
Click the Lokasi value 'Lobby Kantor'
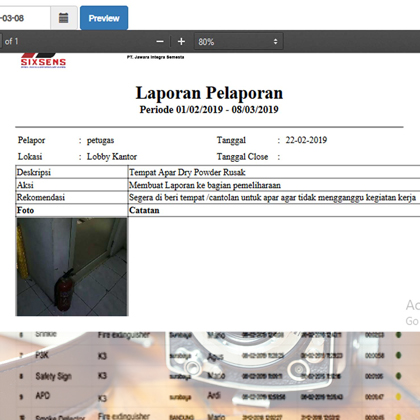pos(112,156)
